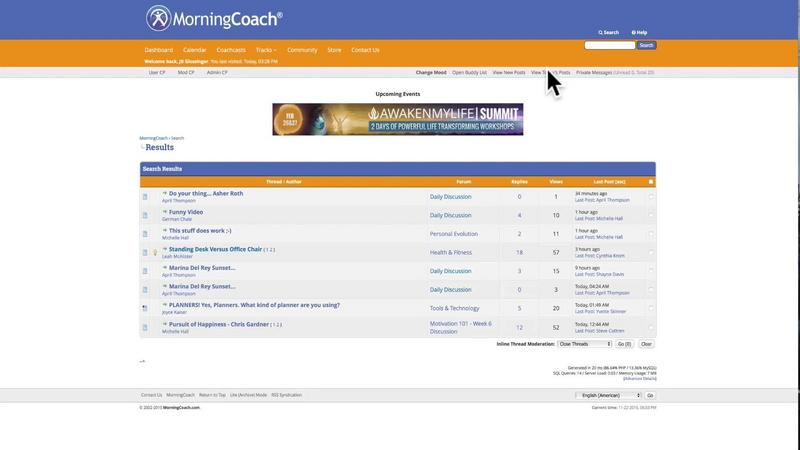The width and height of the screenshot is (800, 450).
Task: Click the MorningCoach logo
Action: (x=214, y=18)
